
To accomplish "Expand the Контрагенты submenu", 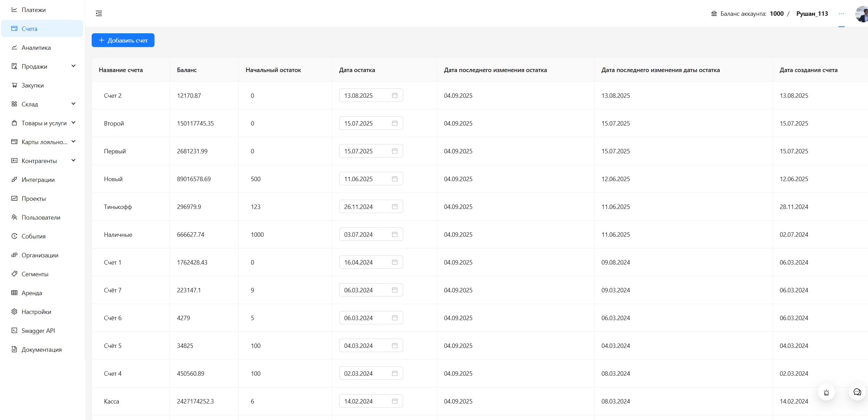I will point(73,160).
